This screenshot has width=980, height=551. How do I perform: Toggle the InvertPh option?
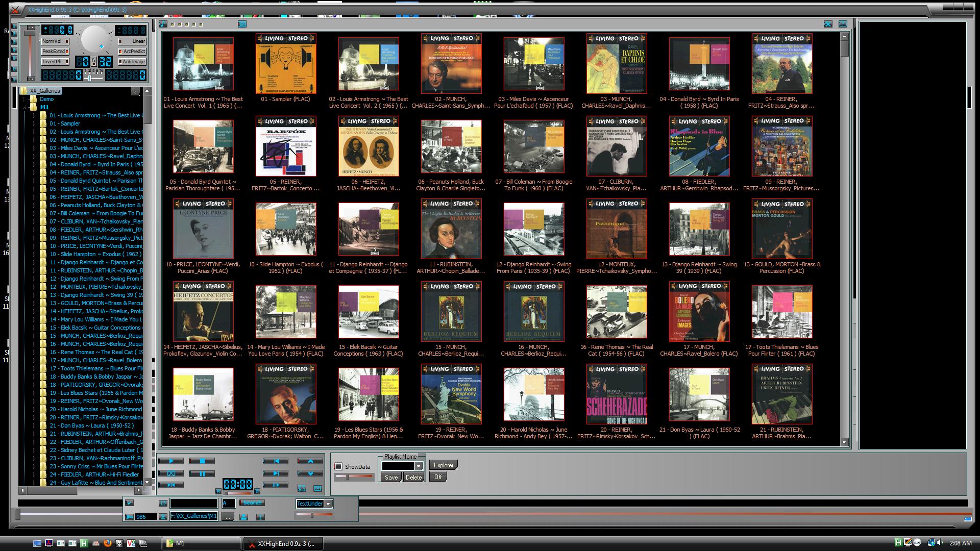pyautogui.click(x=55, y=62)
